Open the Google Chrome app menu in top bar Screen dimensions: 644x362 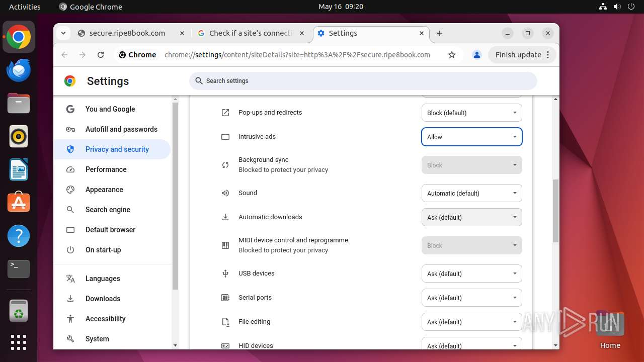coord(91,7)
